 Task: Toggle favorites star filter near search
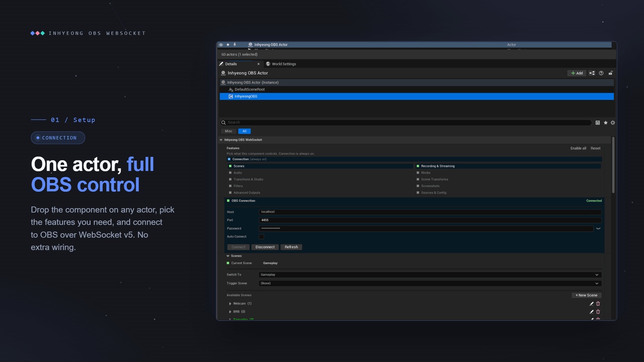pyautogui.click(x=605, y=123)
